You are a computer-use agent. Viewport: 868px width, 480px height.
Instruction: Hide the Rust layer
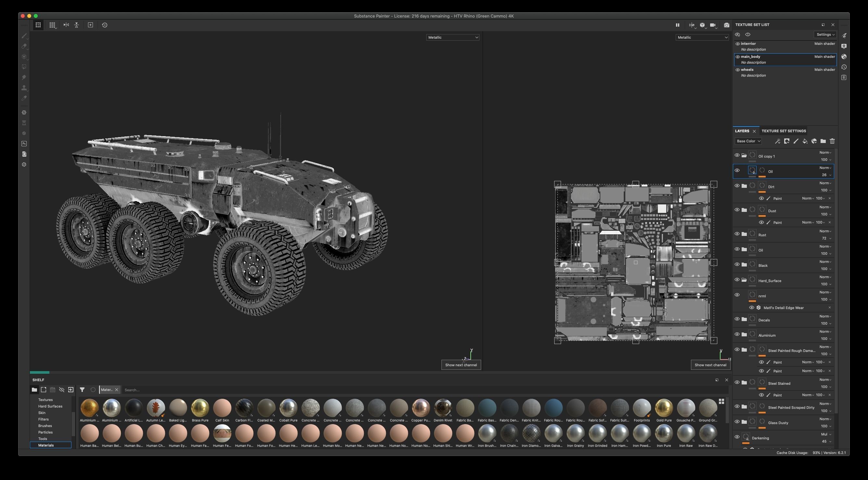tap(737, 234)
